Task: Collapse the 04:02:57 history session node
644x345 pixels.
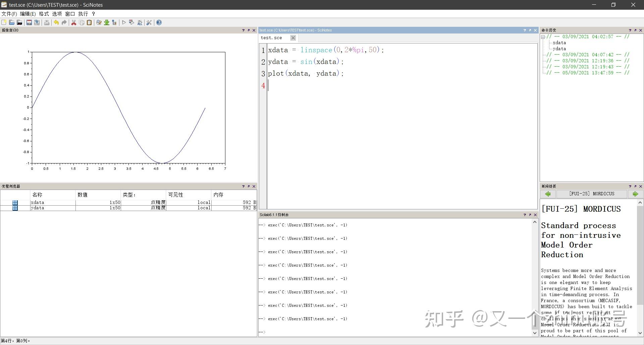Action: 543,37
